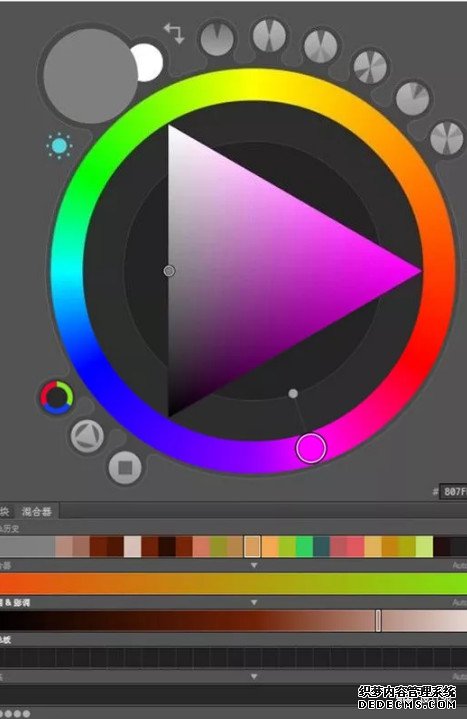The image size is (467, 719).
Task: Choose the second pie-shaped harmony icon
Action: (269, 35)
